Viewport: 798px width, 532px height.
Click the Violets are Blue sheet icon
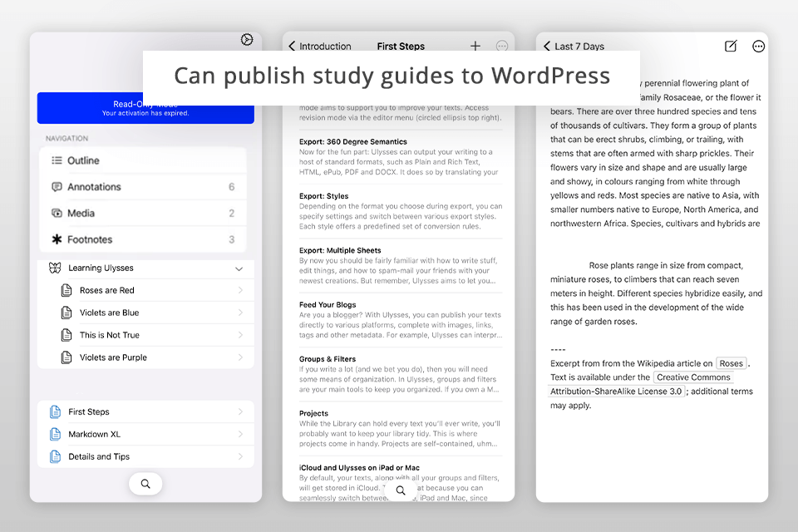[66, 313]
